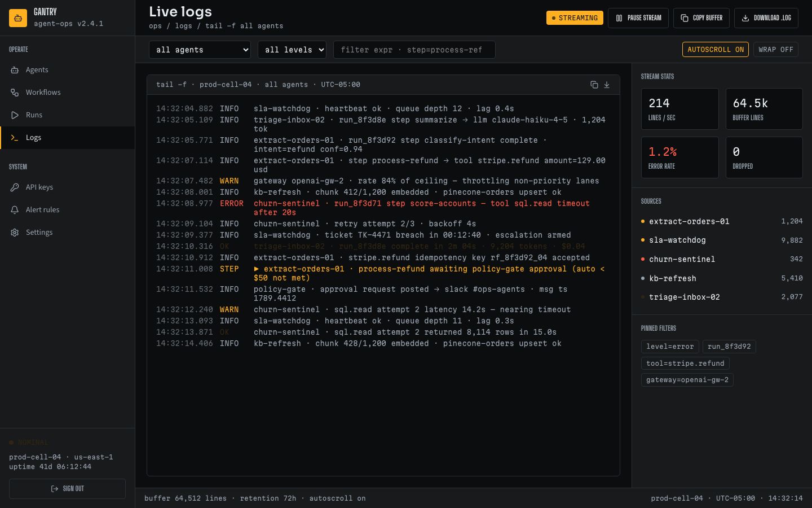Click the kb-refresh source row

pyautogui.click(x=722, y=278)
